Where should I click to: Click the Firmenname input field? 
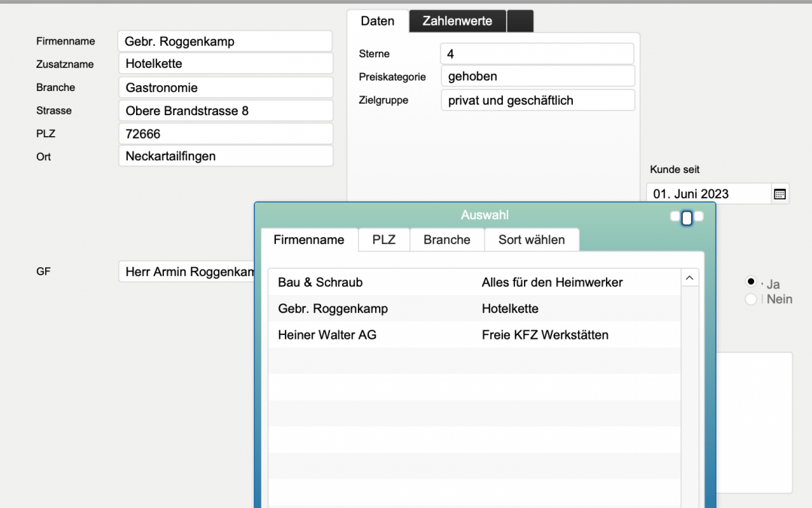[225, 41]
